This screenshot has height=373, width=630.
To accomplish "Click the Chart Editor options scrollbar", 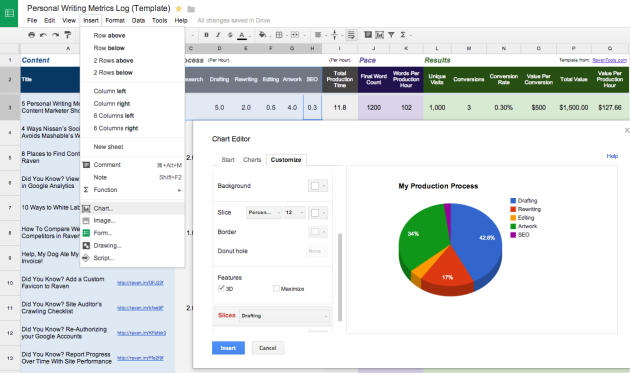I will tap(340, 277).
